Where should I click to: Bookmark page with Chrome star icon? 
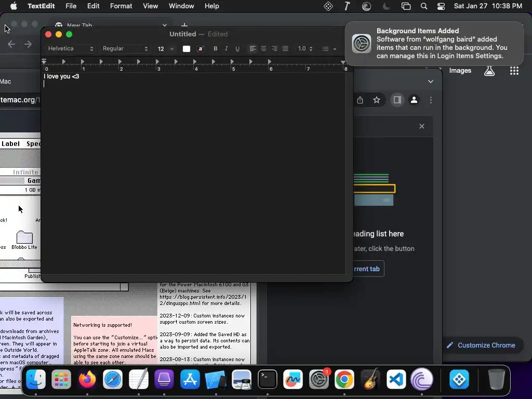click(x=377, y=100)
